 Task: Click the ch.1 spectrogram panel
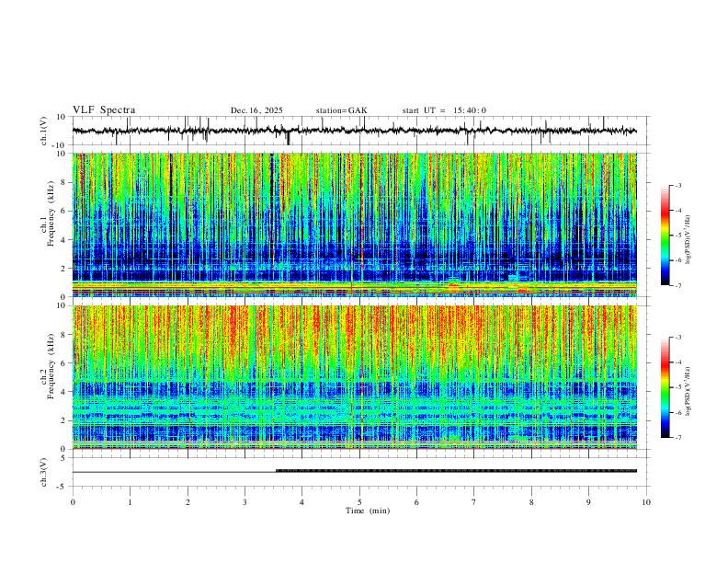tap(355, 224)
